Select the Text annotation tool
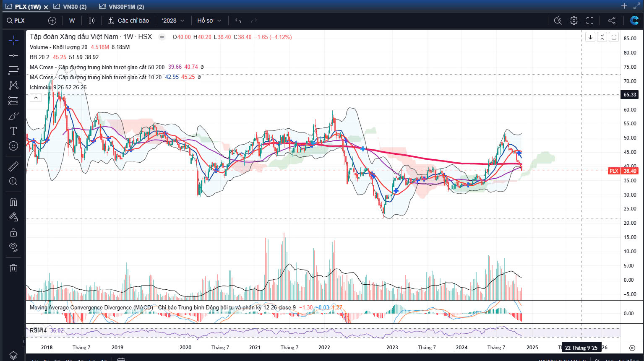Image resolution: width=644 pixels, height=361 pixels. 13,131
